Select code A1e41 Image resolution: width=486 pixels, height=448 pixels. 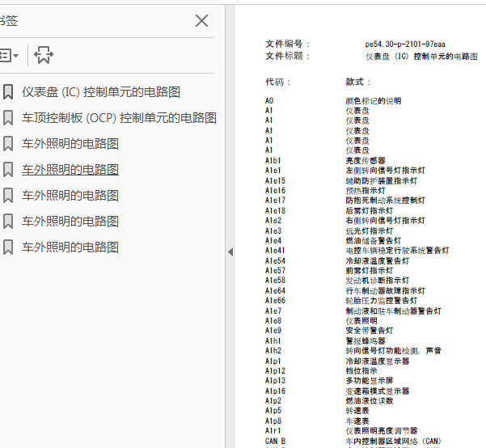click(275, 250)
